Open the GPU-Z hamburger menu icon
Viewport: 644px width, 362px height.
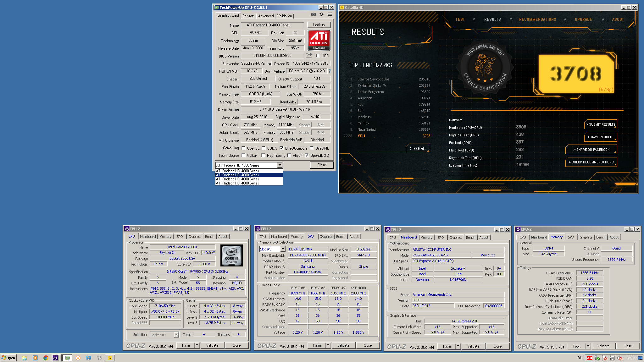330,14
